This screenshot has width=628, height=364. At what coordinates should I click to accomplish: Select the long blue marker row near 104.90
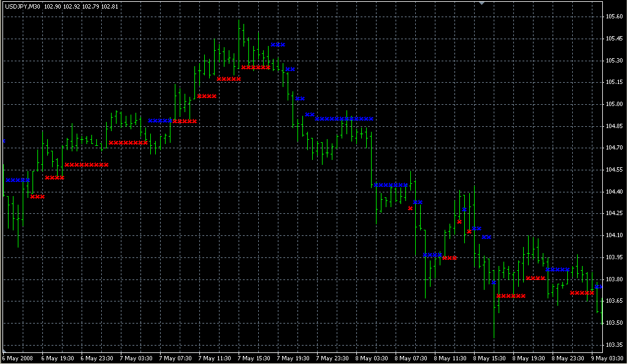pos(345,118)
